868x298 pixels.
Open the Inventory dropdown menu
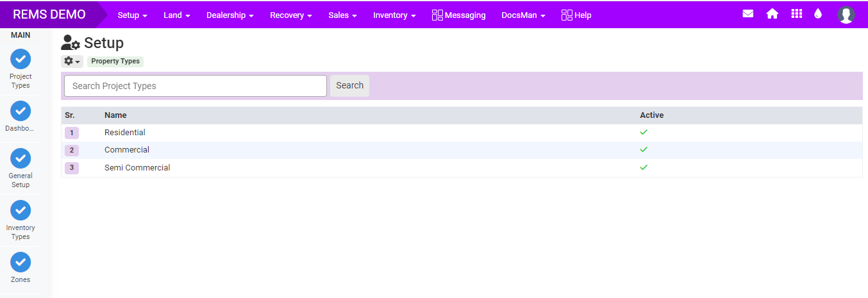394,15
